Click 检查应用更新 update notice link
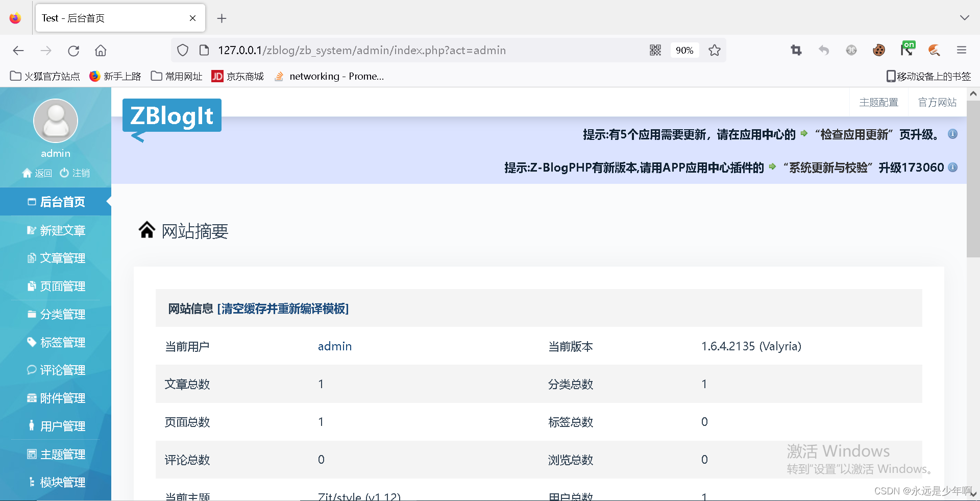The height and width of the screenshot is (501, 980). 854,134
